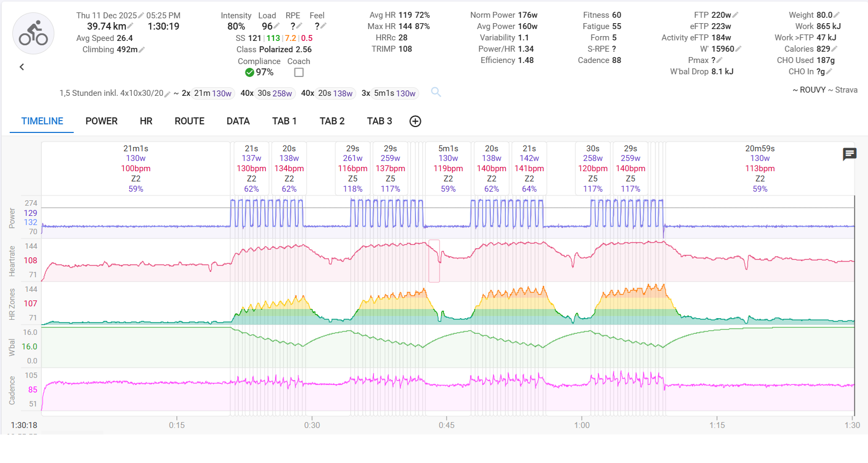This screenshot has height=463, width=868.
Task: Select the 3x 5m1s 130w interval group
Action: point(389,93)
